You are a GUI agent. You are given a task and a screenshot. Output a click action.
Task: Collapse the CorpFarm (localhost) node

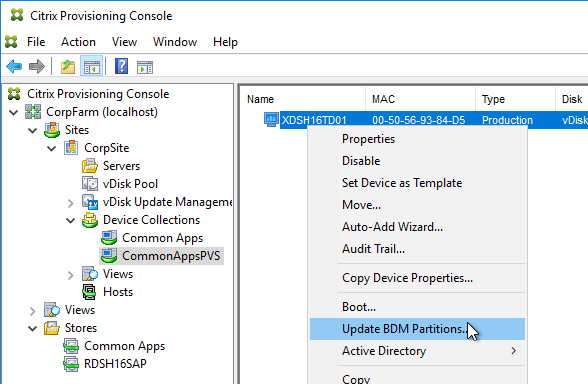(x=14, y=112)
